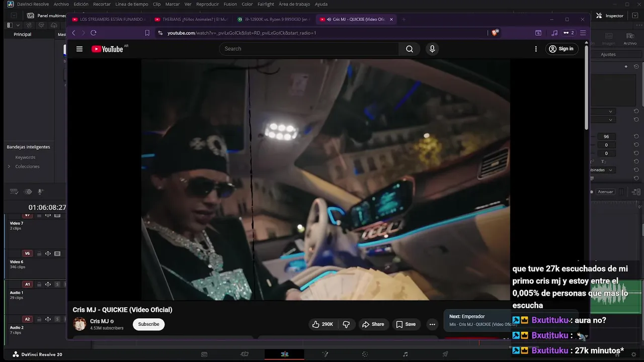
Task: Open the Archivo menu
Action: coord(61,4)
